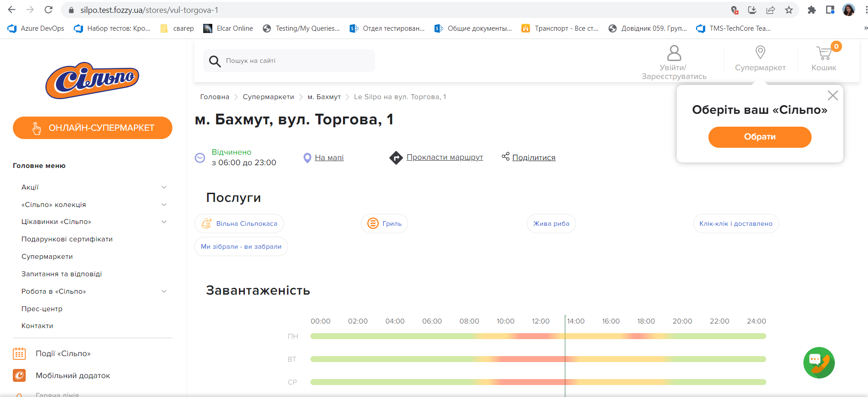Open TMS-TechCore bookmark
The width and height of the screenshot is (868, 402).
tap(734, 28)
